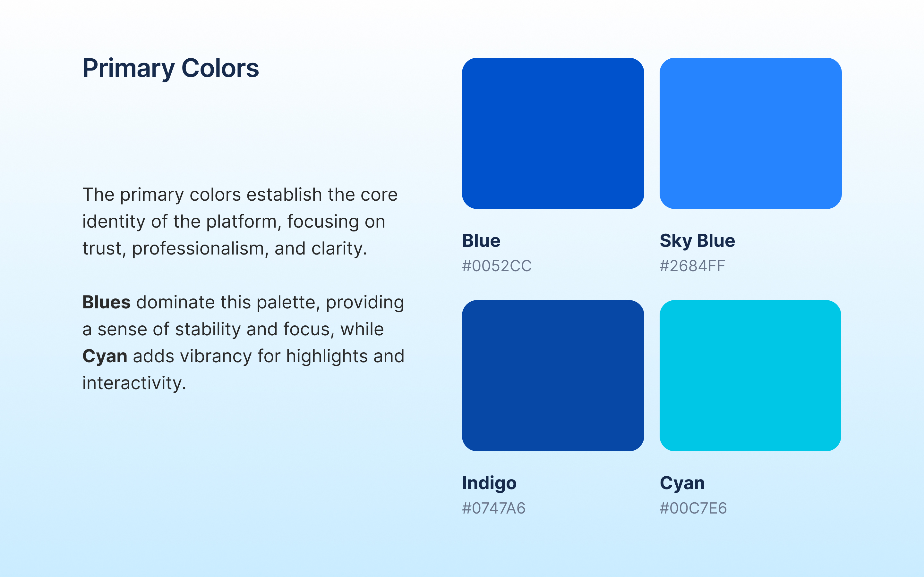Click the "Cyan" label under the swatch

coord(682,483)
